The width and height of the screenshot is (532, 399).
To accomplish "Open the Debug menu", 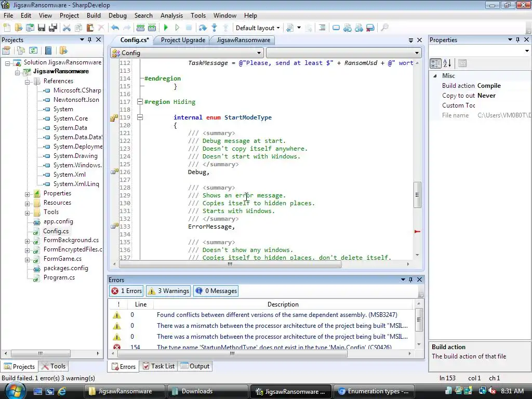I will [117, 16].
